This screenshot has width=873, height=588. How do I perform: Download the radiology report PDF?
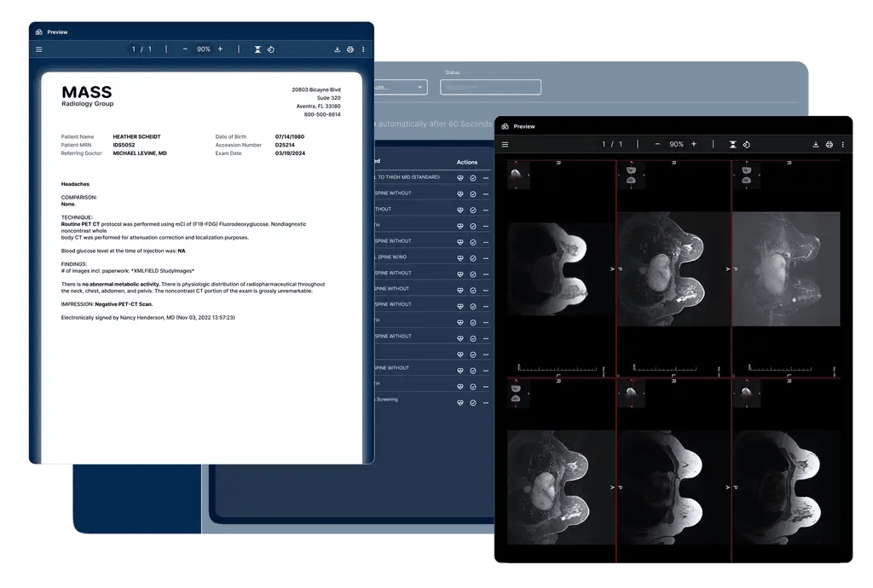coord(338,49)
